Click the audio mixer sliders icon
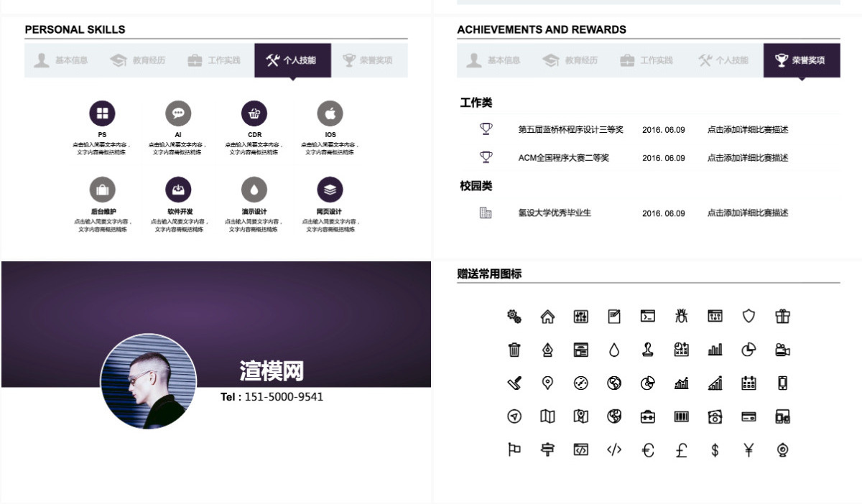 click(x=581, y=316)
